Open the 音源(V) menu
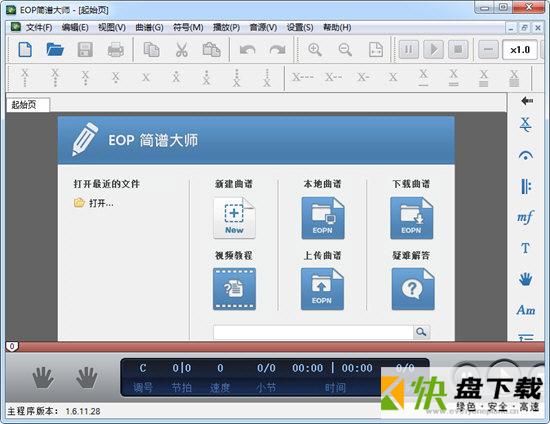 263,27
